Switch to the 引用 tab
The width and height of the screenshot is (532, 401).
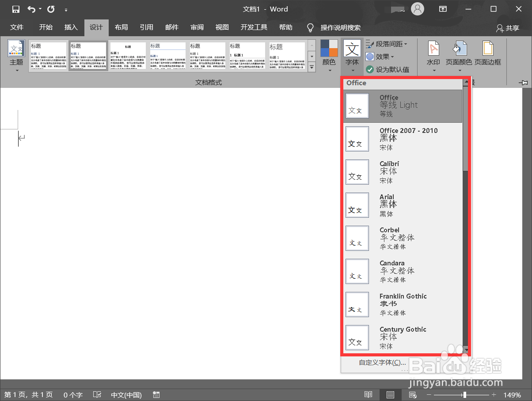147,27
